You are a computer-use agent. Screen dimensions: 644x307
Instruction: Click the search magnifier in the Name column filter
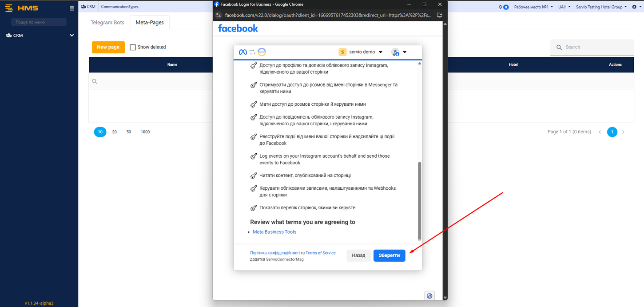(95, 81)
